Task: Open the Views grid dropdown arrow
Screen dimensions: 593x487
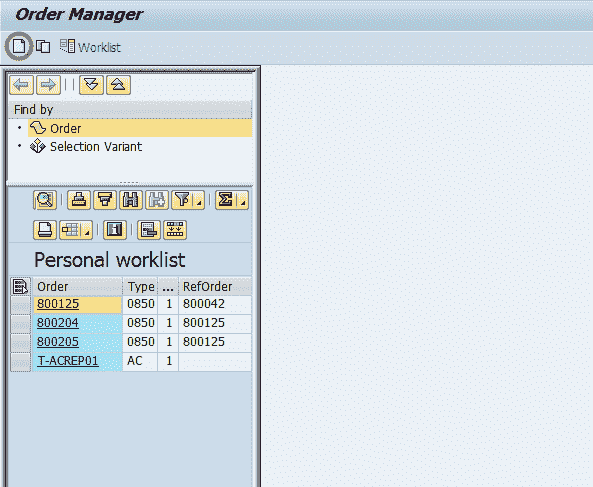Action: (x=87, y=230)
